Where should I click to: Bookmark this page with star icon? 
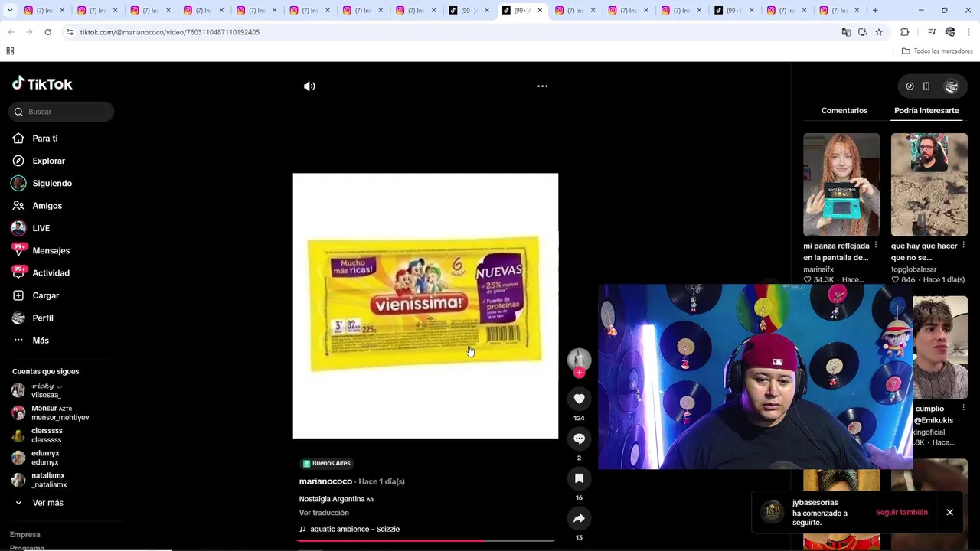coord(879,32)
